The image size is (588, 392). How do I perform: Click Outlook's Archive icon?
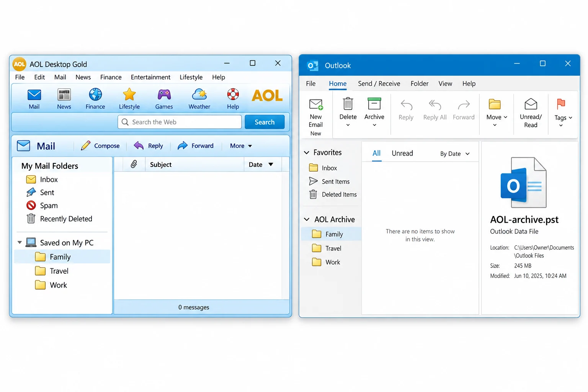point(374,104)
